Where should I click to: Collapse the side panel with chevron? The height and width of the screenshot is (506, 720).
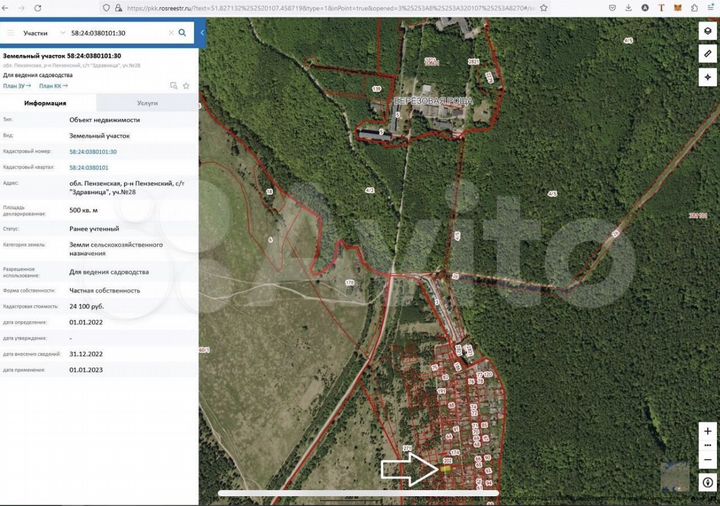(202, 33)
